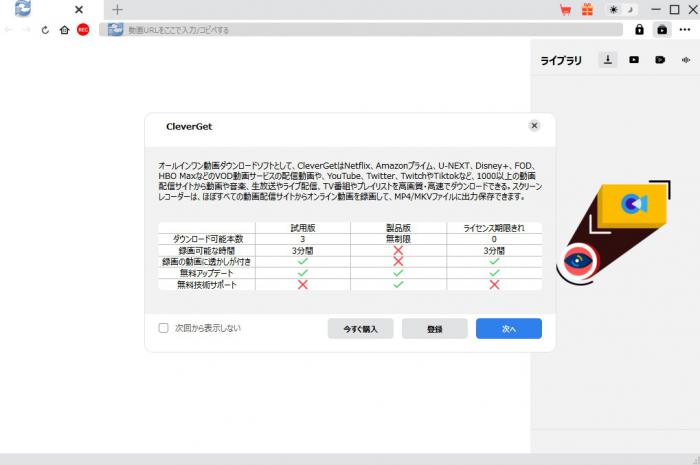Click the blue 次へ button

click(x=508, y=328)
